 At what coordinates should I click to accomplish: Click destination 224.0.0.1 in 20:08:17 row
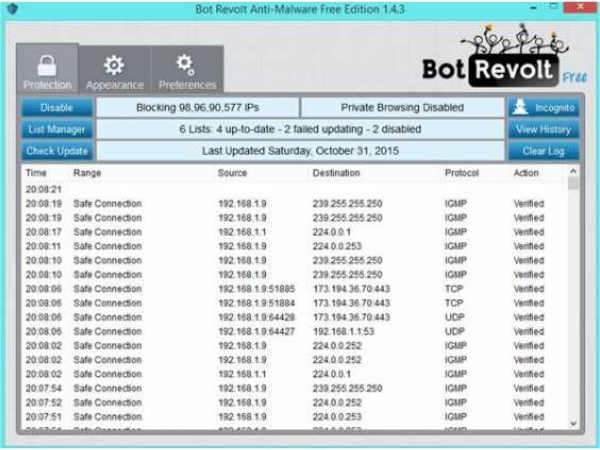coord(332,232)
